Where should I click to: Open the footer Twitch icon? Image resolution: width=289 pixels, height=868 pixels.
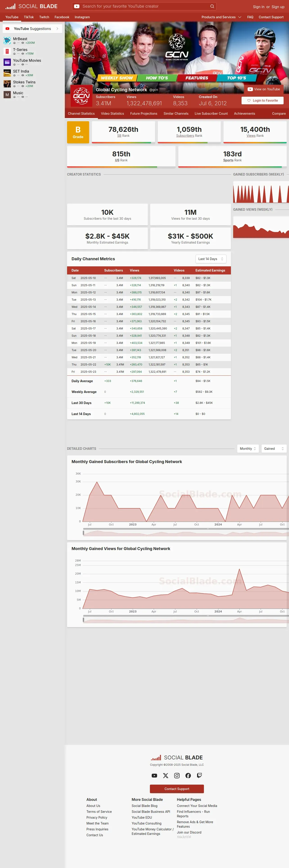(199, 775)
